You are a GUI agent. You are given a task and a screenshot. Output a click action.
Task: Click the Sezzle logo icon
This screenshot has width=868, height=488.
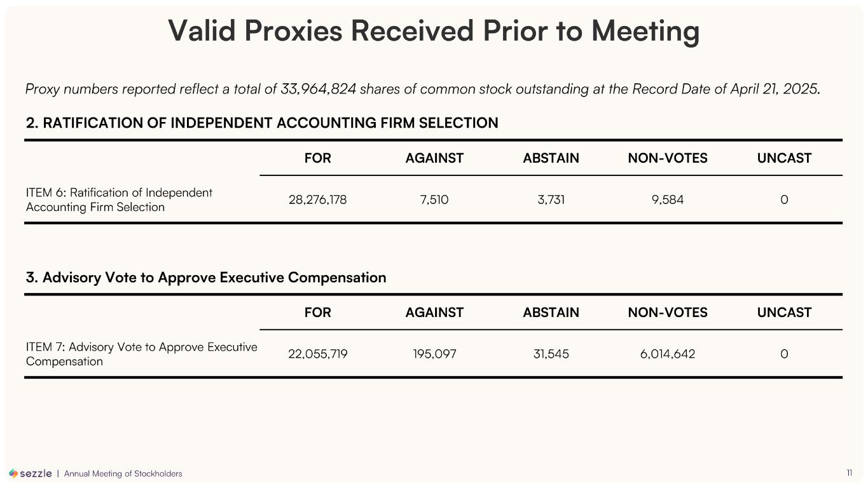[x=13, y=473]
